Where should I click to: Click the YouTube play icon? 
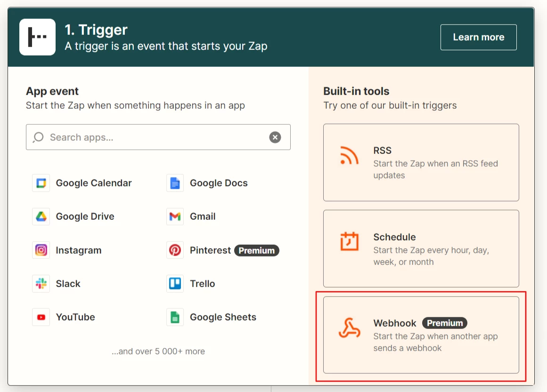(x=41, y=317)
